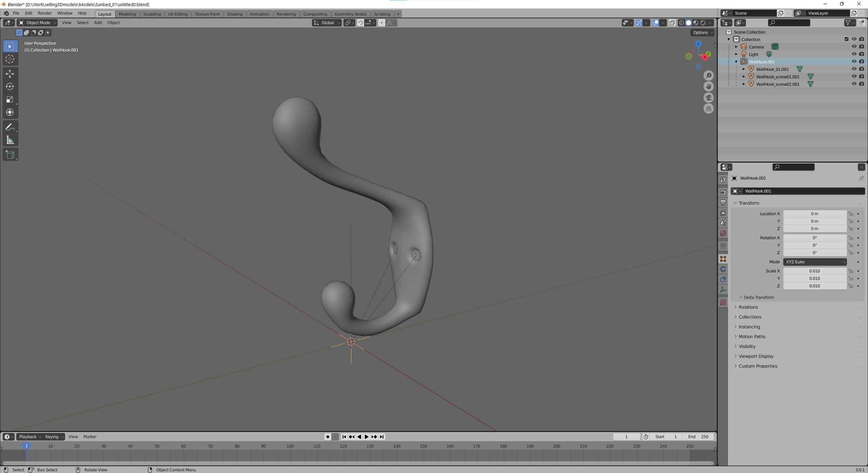
Task: Open the Object Mode dropdown
Action: tap(37, 23)
